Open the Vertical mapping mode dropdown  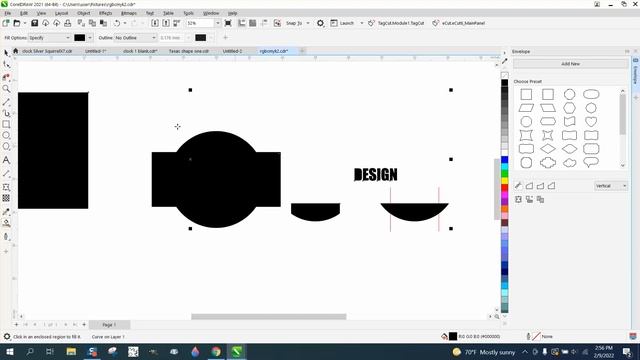pyautogui.click(x=611, y=186)
